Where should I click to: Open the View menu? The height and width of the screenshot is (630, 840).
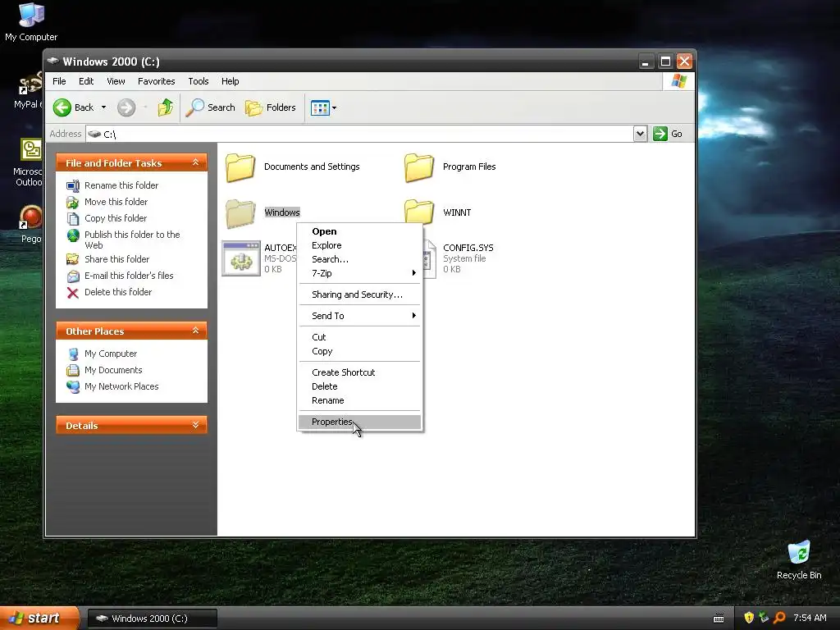[x=116, y=81]
